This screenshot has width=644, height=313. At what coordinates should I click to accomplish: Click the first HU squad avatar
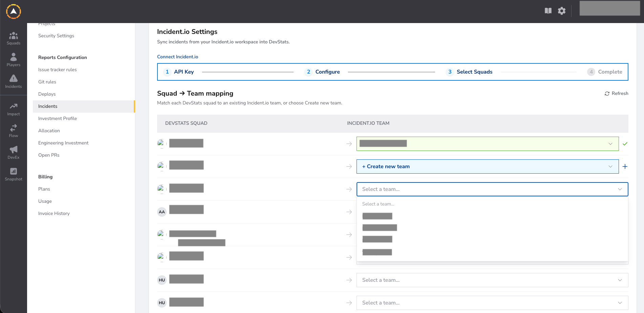click(x=162, y=280)
